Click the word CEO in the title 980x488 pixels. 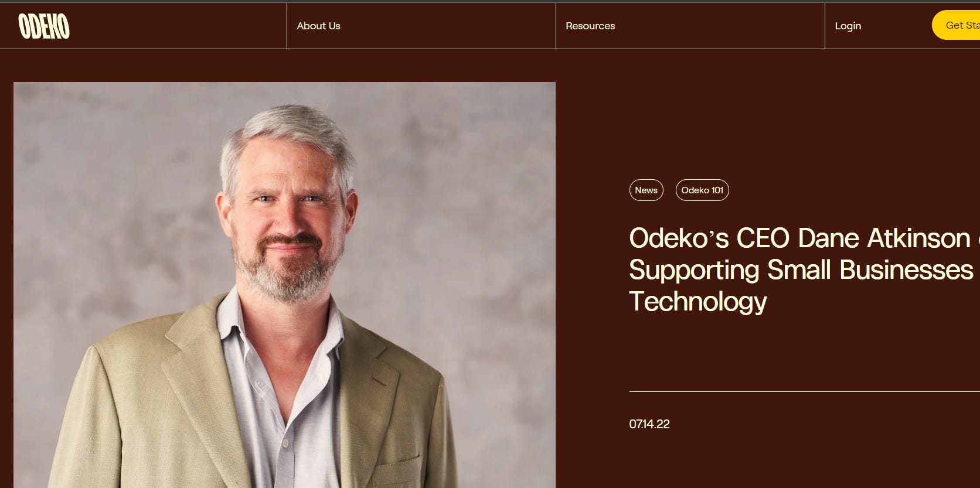763,238
